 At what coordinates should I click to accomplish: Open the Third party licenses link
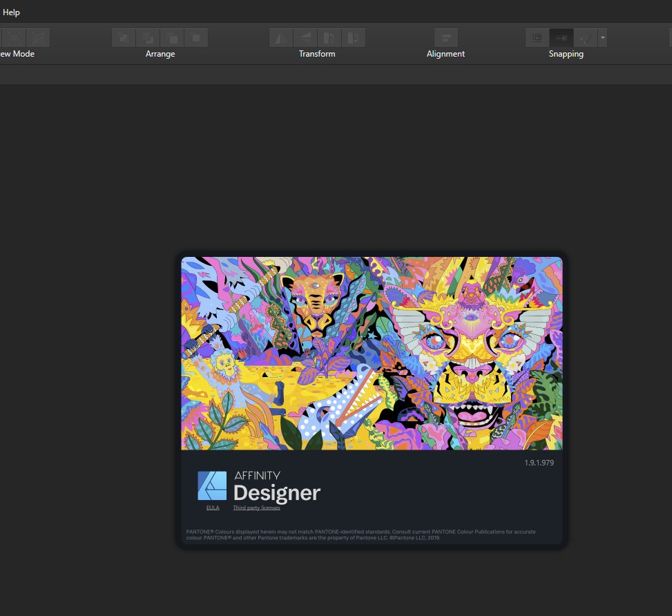tap(256, 508)
